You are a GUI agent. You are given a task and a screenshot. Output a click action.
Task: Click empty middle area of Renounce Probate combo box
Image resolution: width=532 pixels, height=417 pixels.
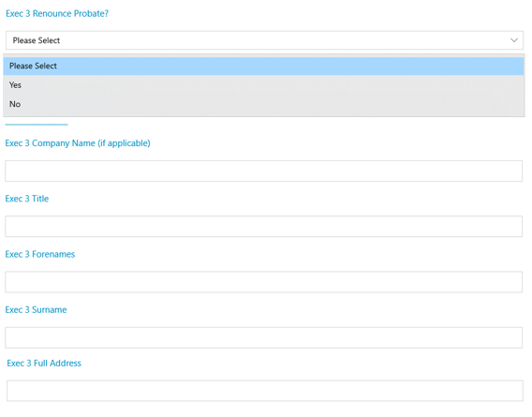tap(272, 40)
